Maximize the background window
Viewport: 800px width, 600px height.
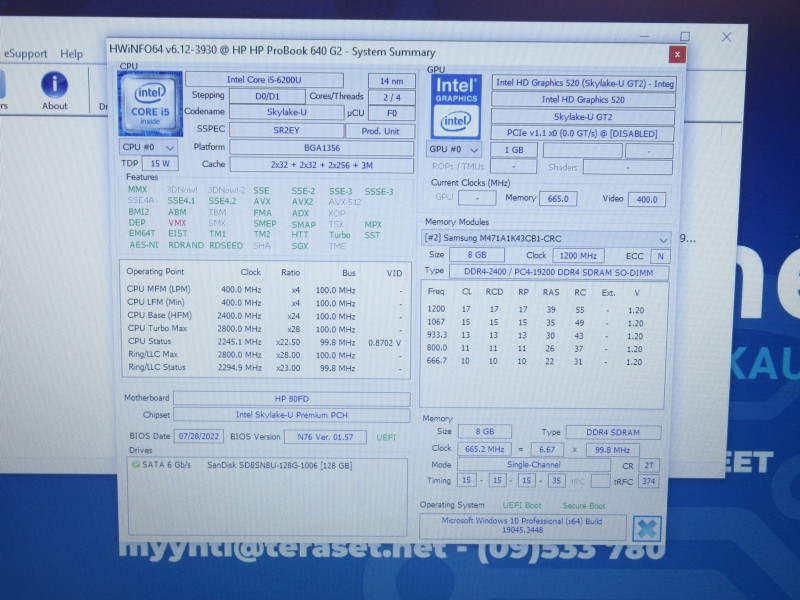coord(685,36)
